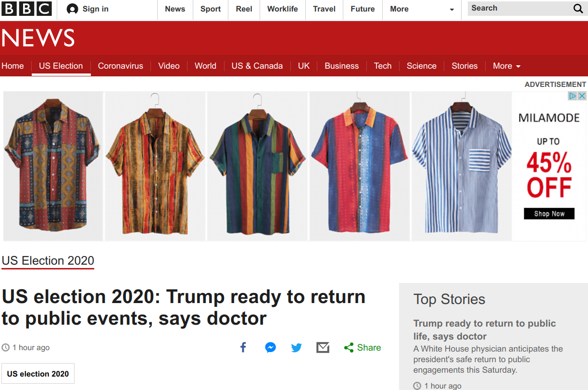Click the US election 2020 tag

38,374
